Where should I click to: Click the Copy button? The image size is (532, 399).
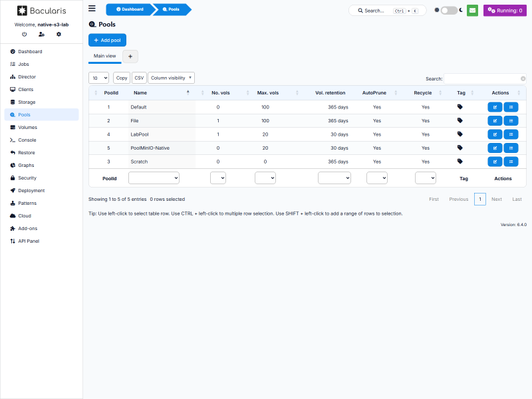tap(122, 78)
